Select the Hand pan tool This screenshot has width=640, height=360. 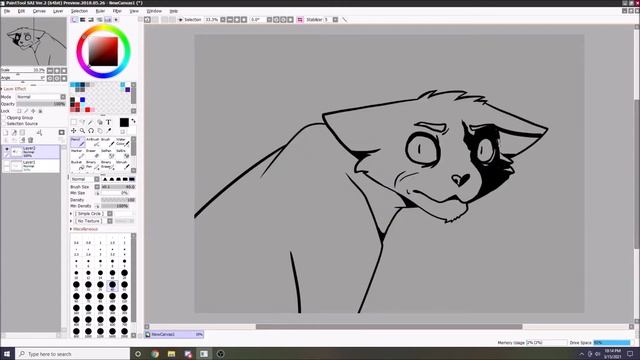point(100,131)
